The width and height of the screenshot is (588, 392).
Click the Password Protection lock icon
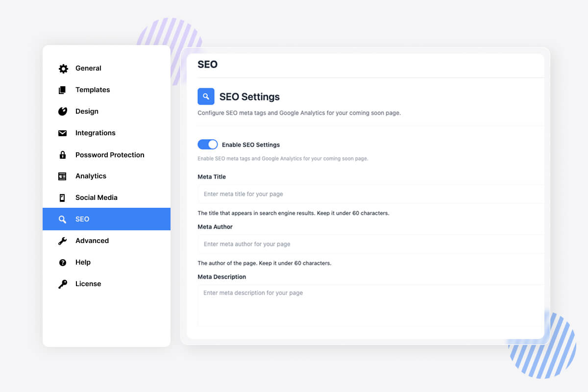pos(63,155)
